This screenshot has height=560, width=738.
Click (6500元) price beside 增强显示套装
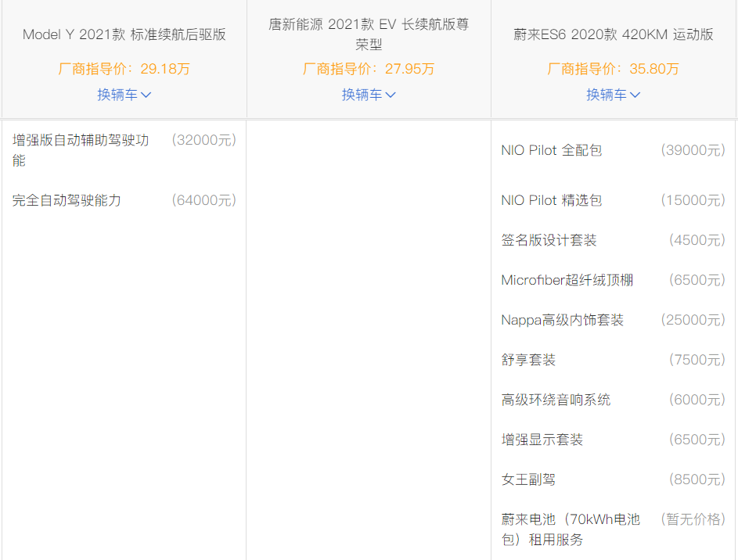[x=697, y=440]
